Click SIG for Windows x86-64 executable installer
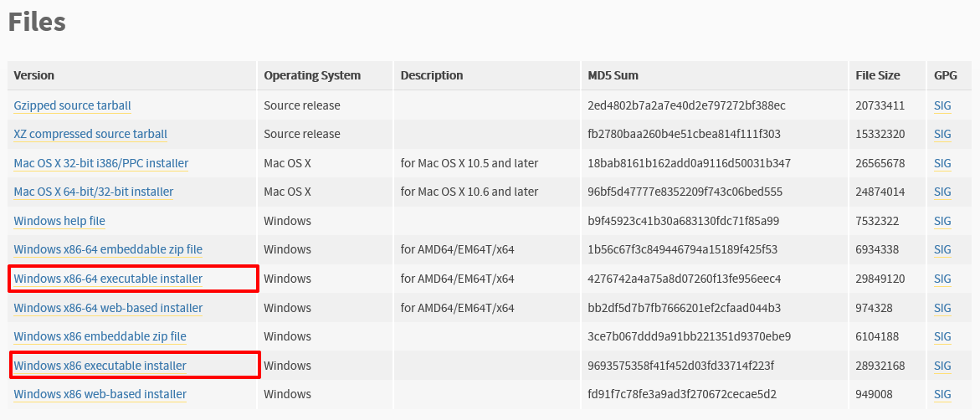This screenshot has height=420, width=980. tap(942, 279)
